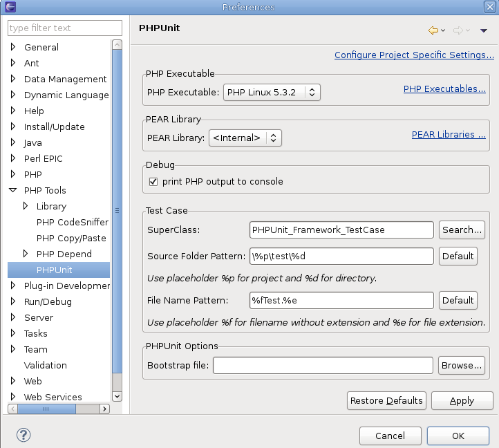Click the Eclipse icon in title bar
Viewport: 499px width, 448px height.
point(8,7)
